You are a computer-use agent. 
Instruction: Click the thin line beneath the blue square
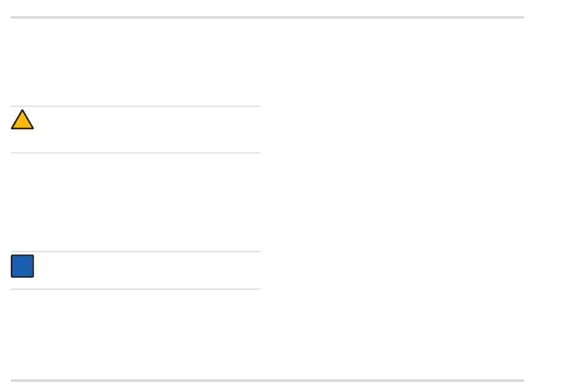click(136, 290)
